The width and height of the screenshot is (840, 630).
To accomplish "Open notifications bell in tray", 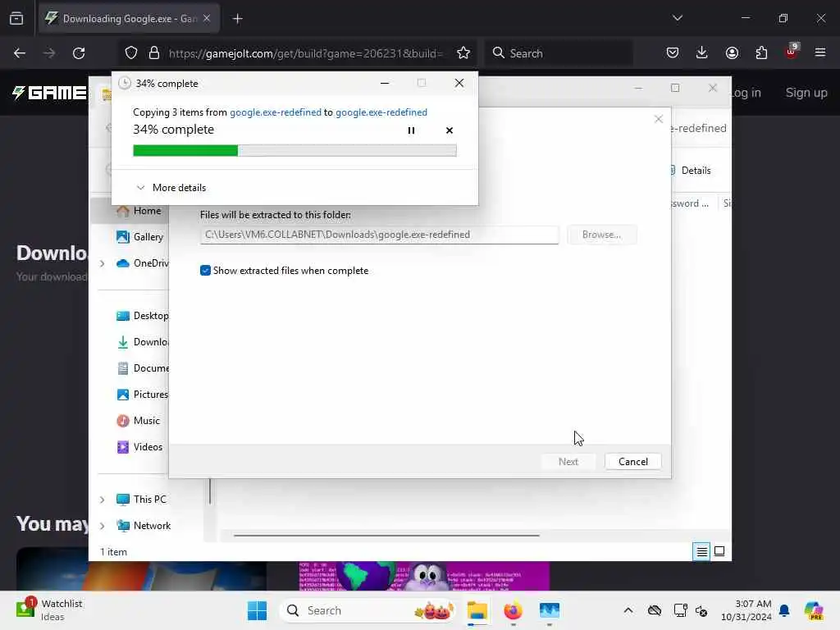I will (784, 610).
